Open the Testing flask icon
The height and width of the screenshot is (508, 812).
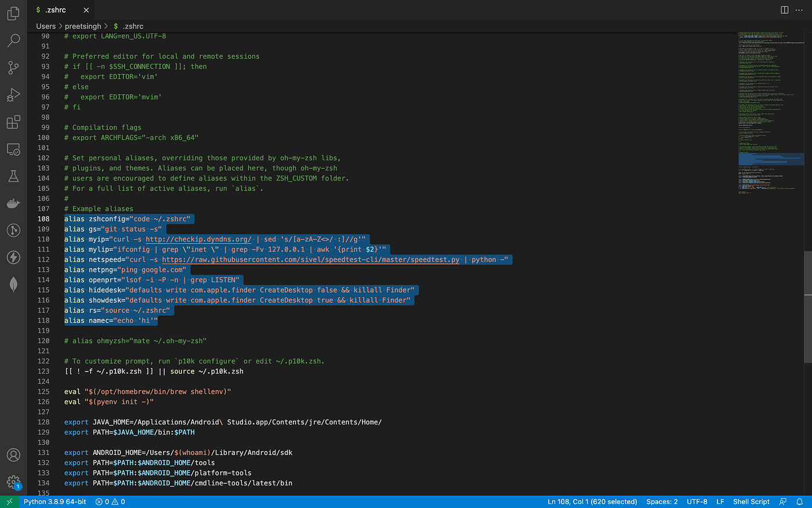click(13, 176)
